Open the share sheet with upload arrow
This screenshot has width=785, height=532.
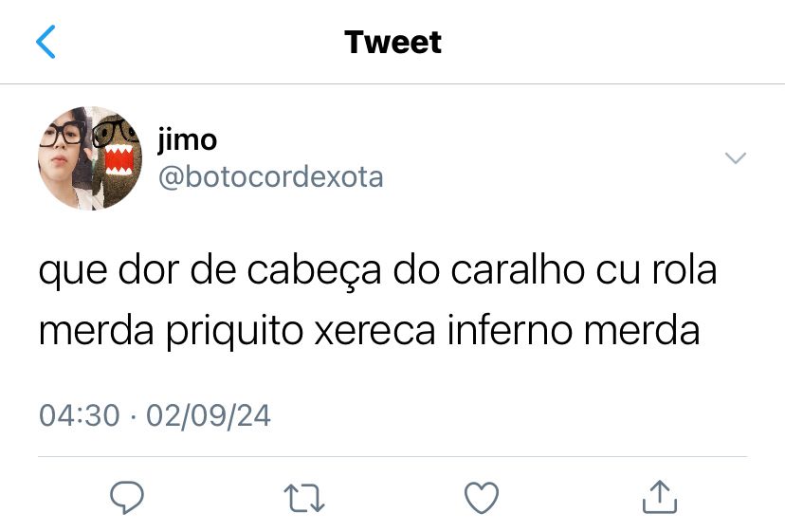coord(660,497)
